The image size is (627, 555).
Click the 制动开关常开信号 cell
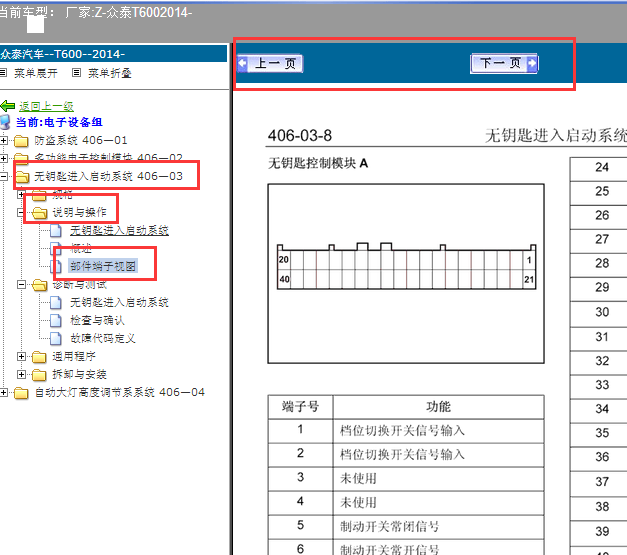click(x=439, y=548)
